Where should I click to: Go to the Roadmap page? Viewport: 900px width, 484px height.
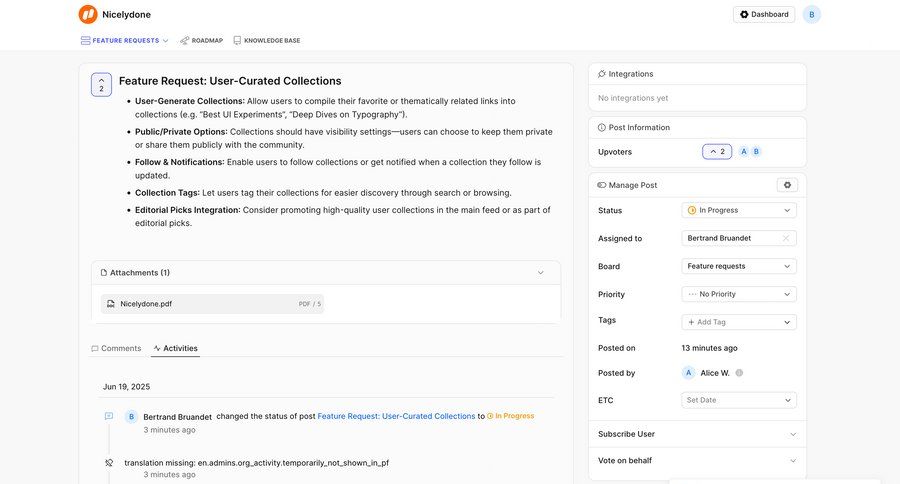[201, 41]
